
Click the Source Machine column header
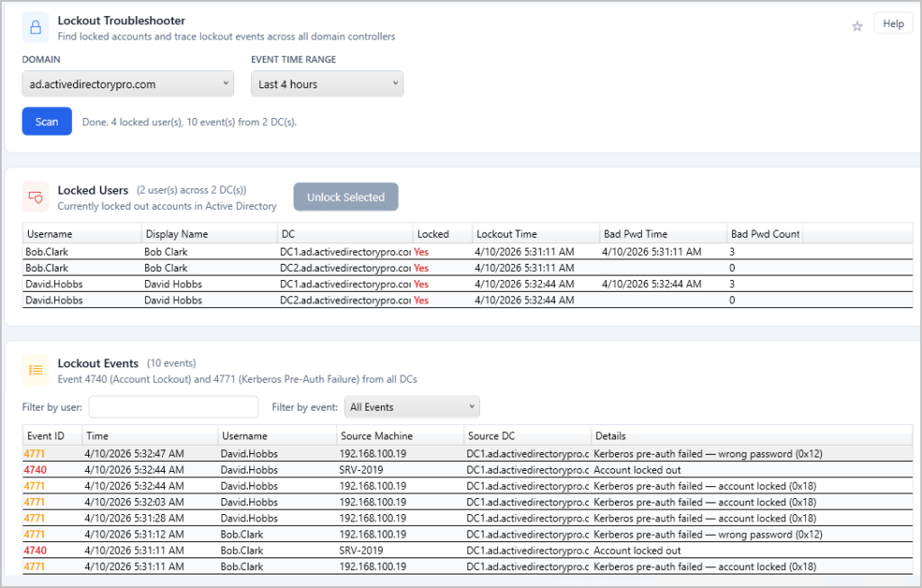[400, 436]
